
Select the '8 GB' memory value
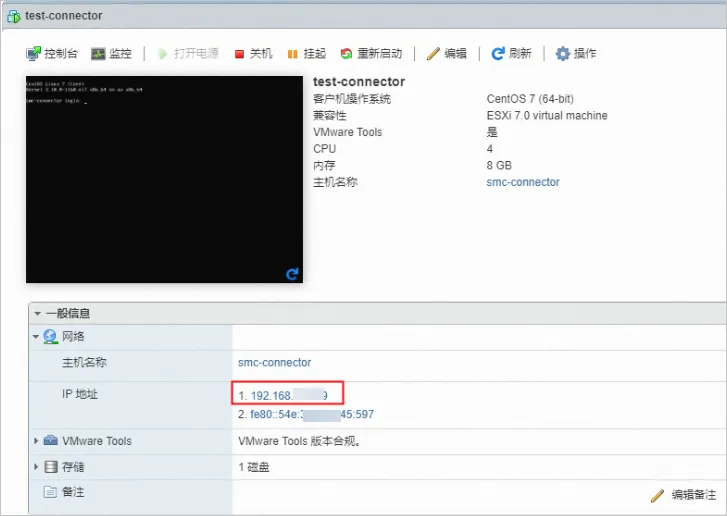pos(499,166)
